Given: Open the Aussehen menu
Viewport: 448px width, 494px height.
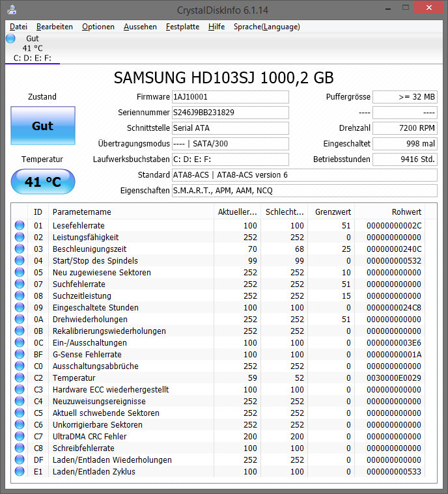Looking at the screenshot, I should click(140, 27).
